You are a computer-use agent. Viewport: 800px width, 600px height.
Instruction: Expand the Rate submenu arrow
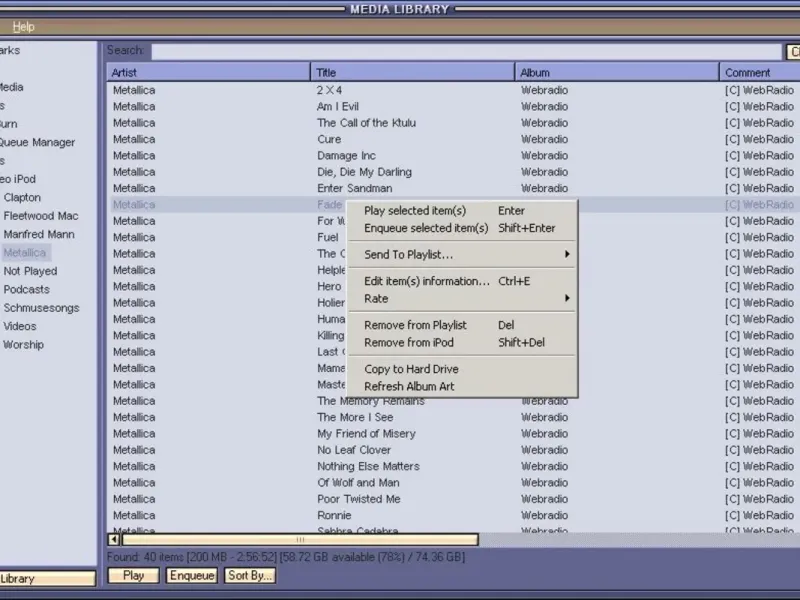pos(567,298)
